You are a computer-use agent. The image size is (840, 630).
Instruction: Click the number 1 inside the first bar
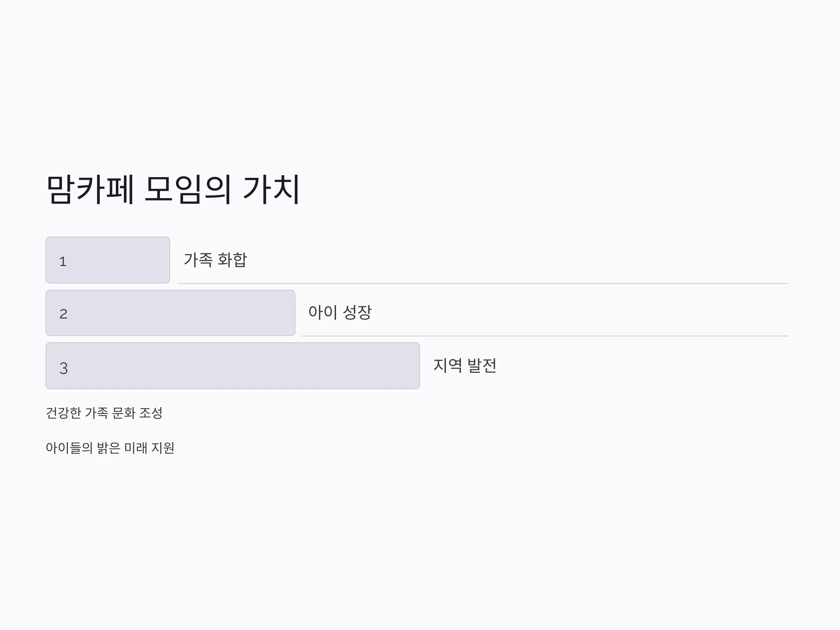(63, 262)
